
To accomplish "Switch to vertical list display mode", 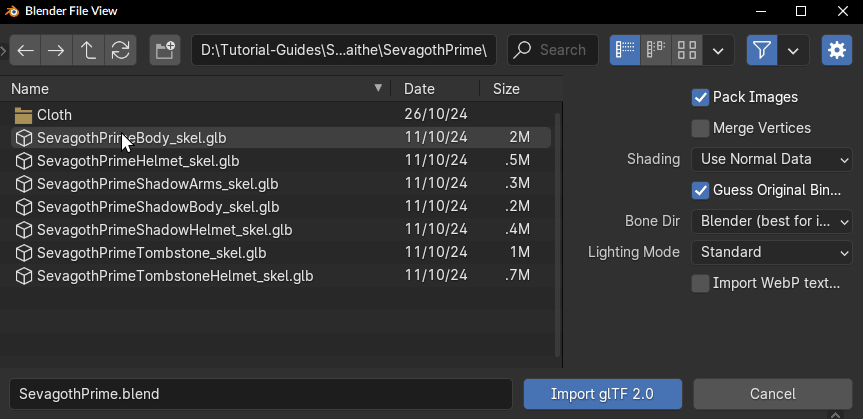I will point(625,50).
